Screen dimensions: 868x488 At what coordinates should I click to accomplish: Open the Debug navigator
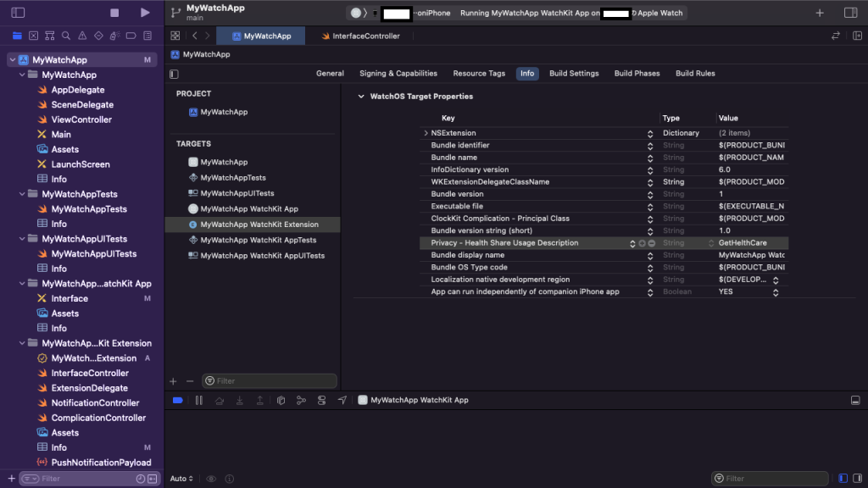tap(114, 36)
